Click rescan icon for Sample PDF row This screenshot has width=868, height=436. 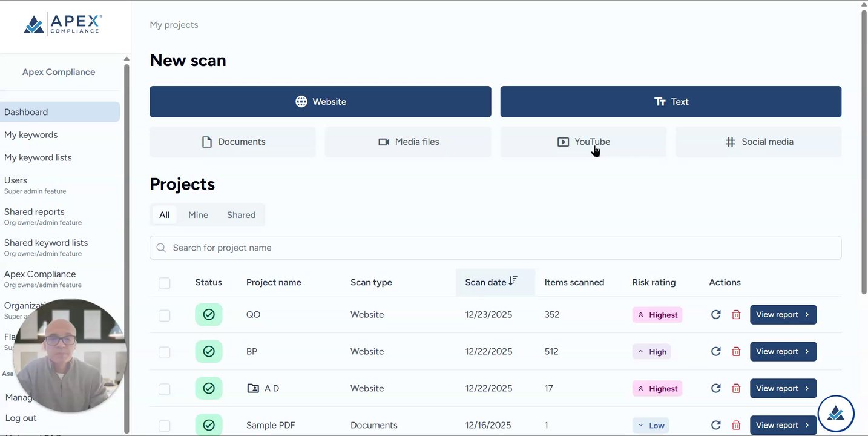coord(715,425)
